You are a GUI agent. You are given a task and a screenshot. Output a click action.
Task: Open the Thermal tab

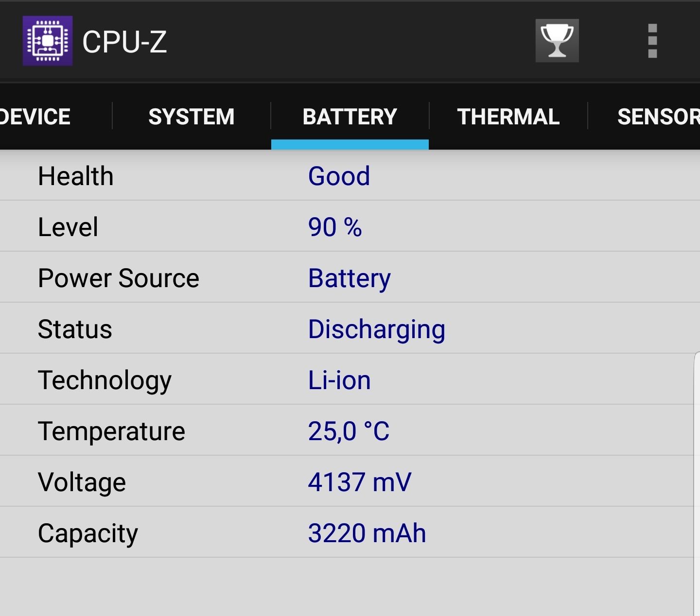tap(508, 117)
